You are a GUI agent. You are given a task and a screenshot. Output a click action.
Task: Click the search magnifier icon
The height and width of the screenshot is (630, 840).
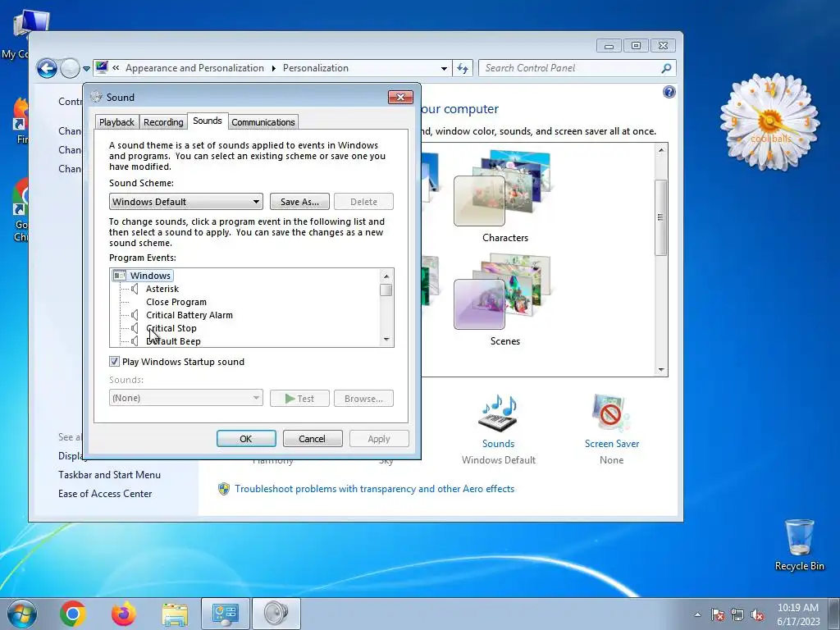(666, 68)
